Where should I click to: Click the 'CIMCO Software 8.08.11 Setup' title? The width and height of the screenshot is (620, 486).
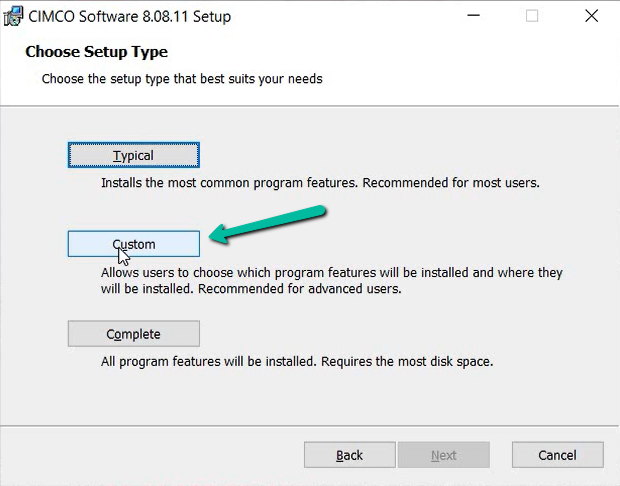coord(130,17)
